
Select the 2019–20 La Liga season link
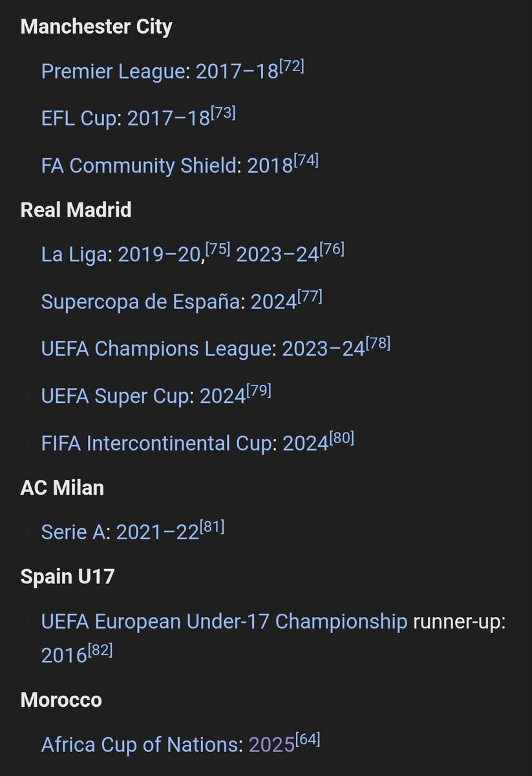click(162, 255)
